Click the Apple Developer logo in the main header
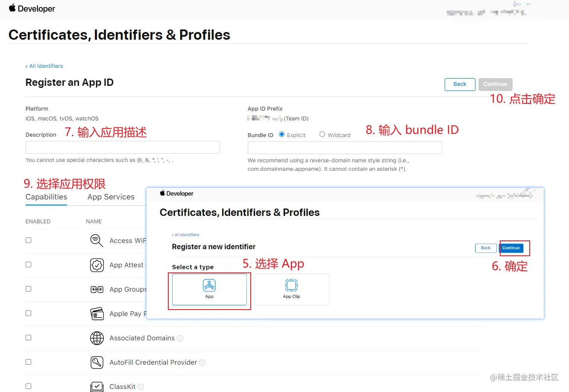 (x=32, y=9)
